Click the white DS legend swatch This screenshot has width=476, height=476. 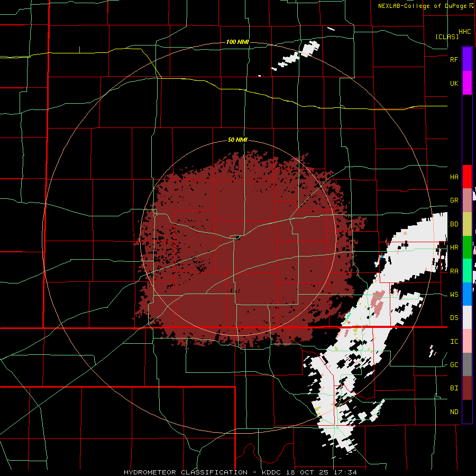pos(467,317)
